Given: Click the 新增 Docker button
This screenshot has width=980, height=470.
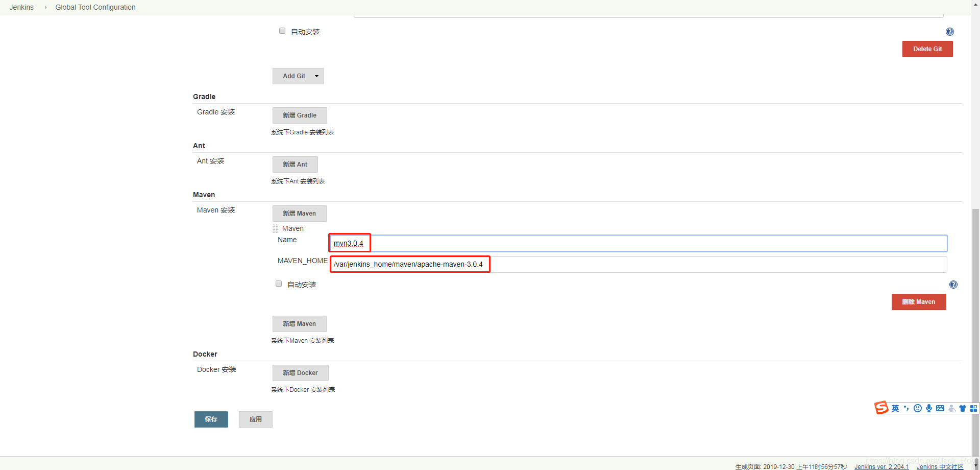Looking at the screenshot, I should [x=301, y=373].
